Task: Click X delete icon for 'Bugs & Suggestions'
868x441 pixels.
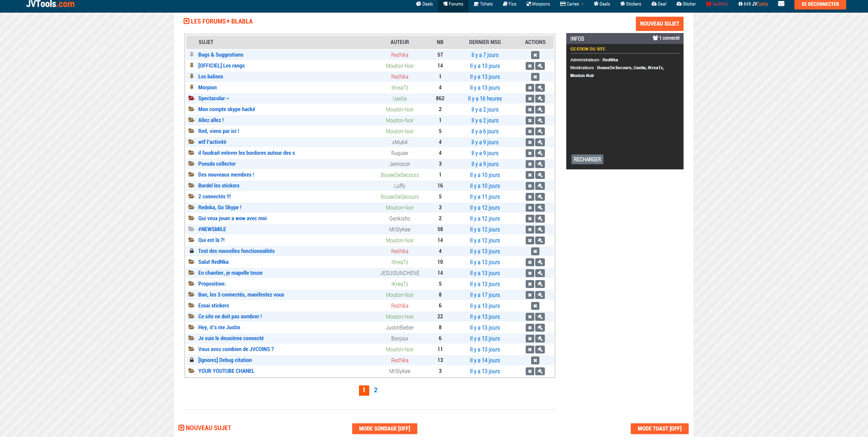Action: tap(535, 55)
